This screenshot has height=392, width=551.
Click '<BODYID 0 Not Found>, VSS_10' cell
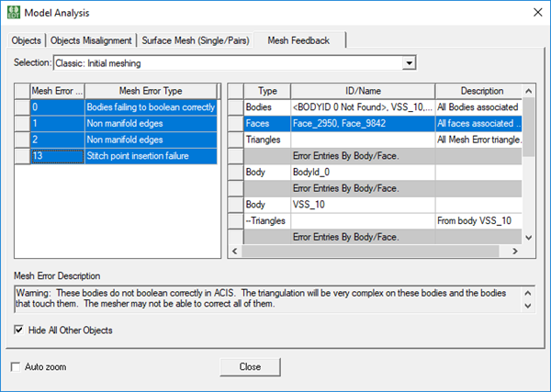coord(363,107)
